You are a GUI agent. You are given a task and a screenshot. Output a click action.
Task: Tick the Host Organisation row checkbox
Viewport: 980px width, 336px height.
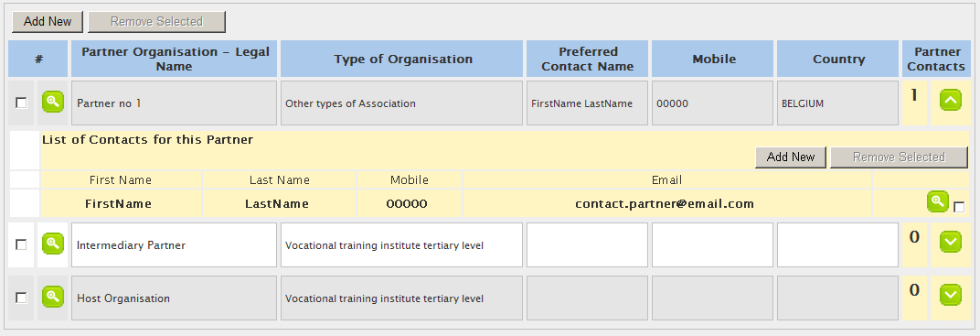21,298
